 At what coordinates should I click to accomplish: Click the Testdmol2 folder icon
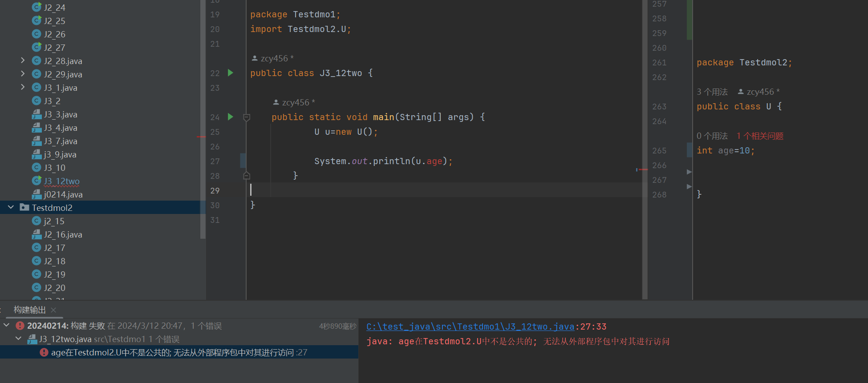point(24,207)
